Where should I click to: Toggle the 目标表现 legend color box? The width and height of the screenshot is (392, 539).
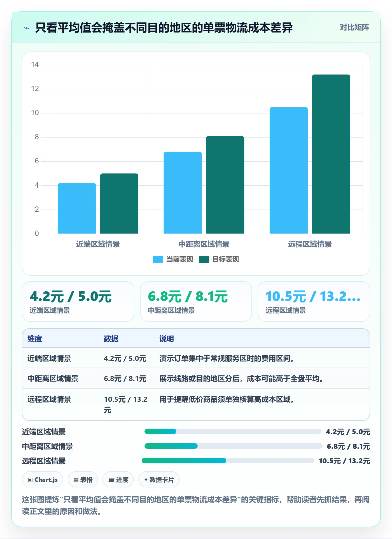204,259
